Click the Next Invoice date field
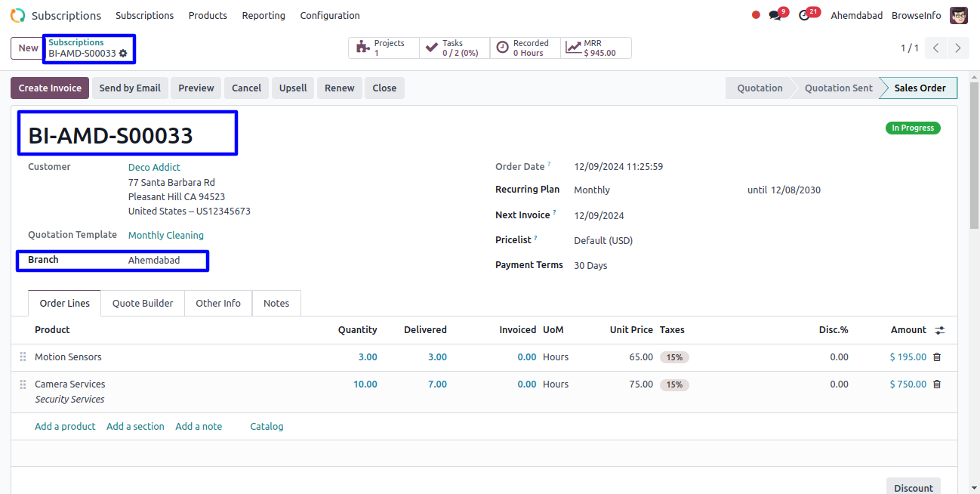 pos(649,216)
